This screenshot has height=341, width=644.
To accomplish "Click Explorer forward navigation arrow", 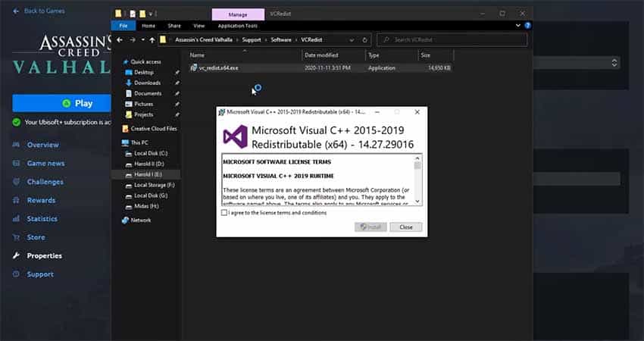I will pyautogui.click(x=133, y=40).
